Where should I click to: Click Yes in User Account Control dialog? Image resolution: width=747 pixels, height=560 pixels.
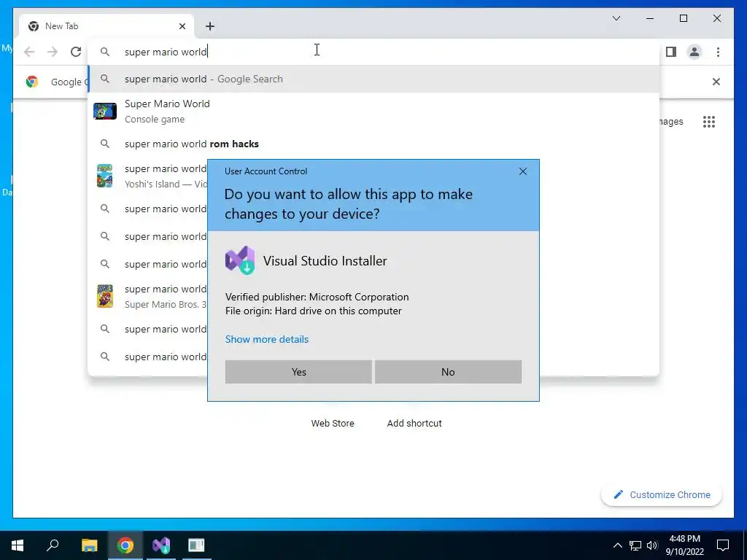click(298, 372)
